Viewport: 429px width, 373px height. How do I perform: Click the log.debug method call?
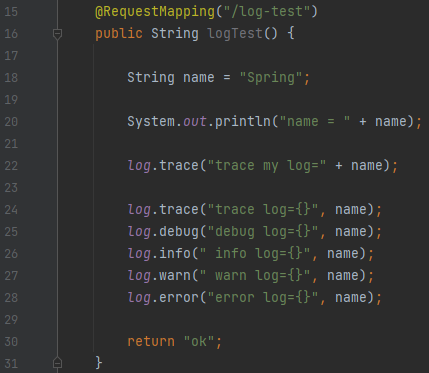click(163, 232)
